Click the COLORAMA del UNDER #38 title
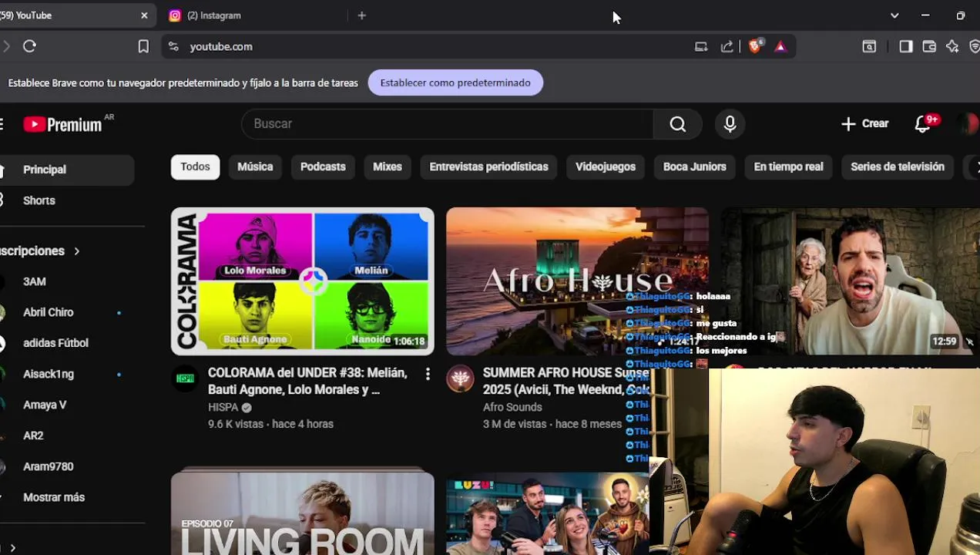 pos(307,381)
